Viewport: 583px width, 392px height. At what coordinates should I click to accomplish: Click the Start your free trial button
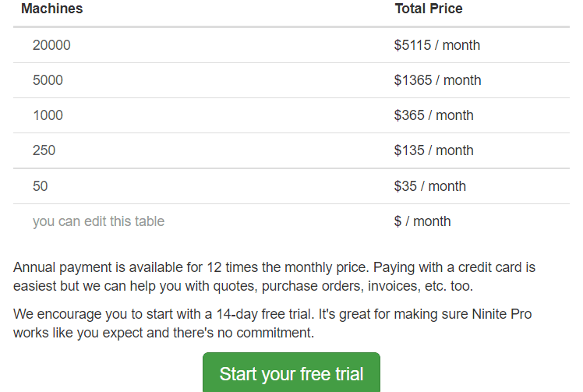(x=291, y=373)
